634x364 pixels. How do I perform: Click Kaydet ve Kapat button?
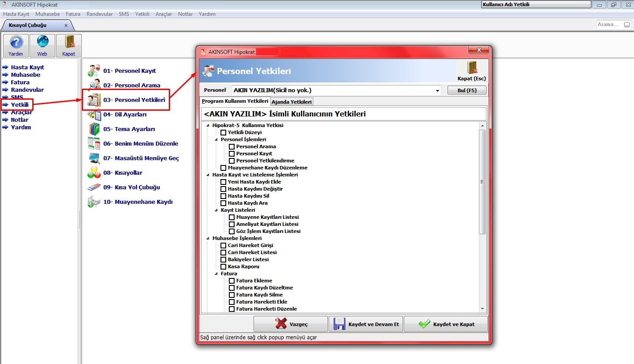tap(446, 324)
